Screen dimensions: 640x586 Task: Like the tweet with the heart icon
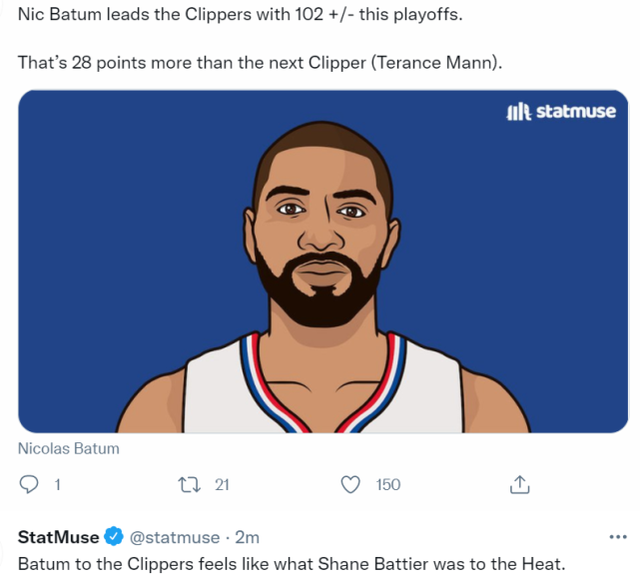coord(350,485)
